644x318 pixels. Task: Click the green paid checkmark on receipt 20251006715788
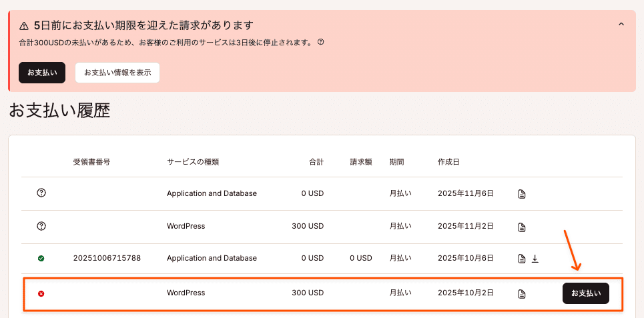tap(41, 258)
